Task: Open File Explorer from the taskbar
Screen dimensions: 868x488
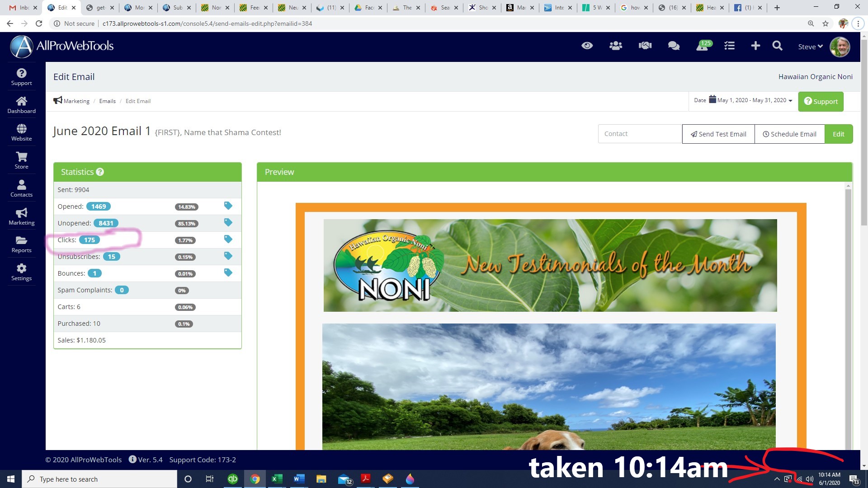Action: coord(321,479)
